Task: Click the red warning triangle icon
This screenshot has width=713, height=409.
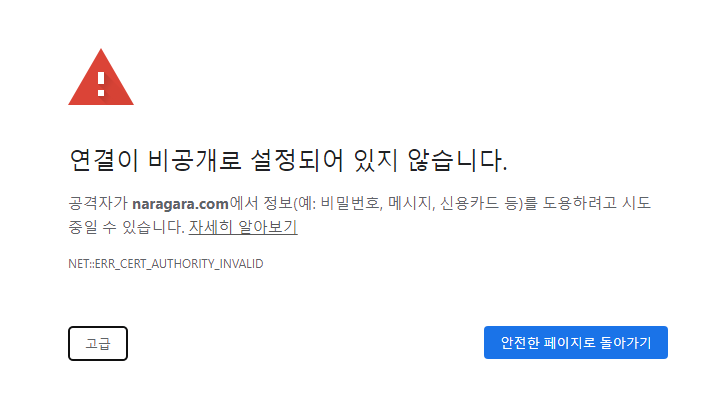Action: 101,77
